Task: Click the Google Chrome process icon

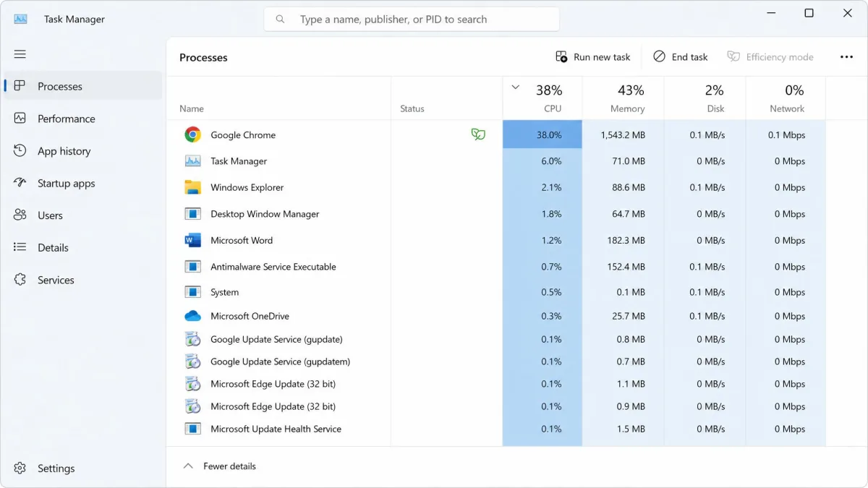Action: pos(192,134)
